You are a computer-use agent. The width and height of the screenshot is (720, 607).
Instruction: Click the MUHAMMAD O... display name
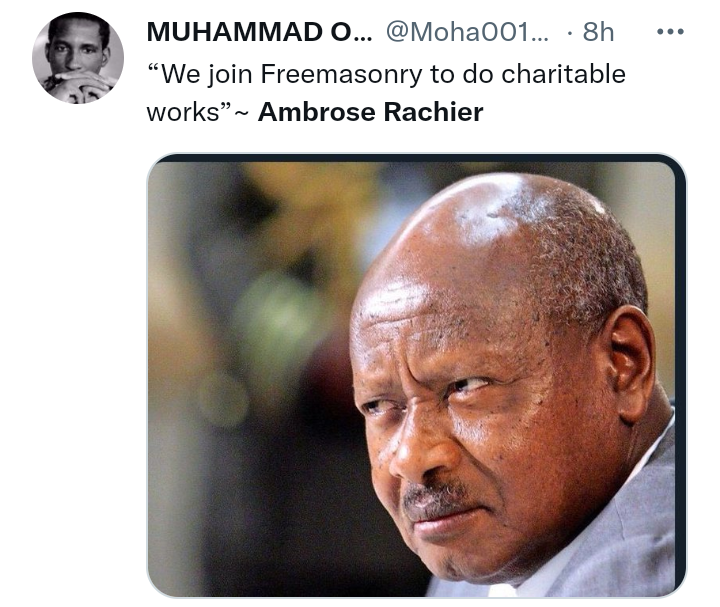[x=259, y=32]
